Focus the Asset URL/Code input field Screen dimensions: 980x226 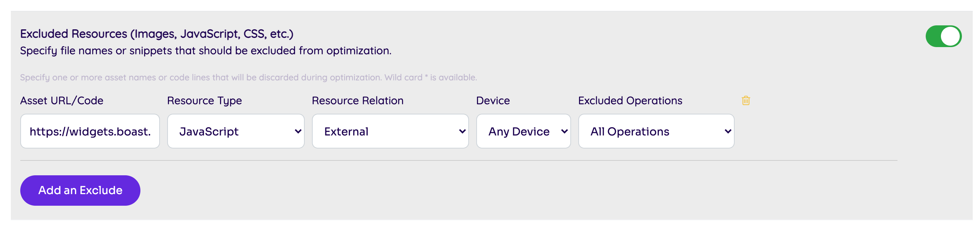coord(90,131)
